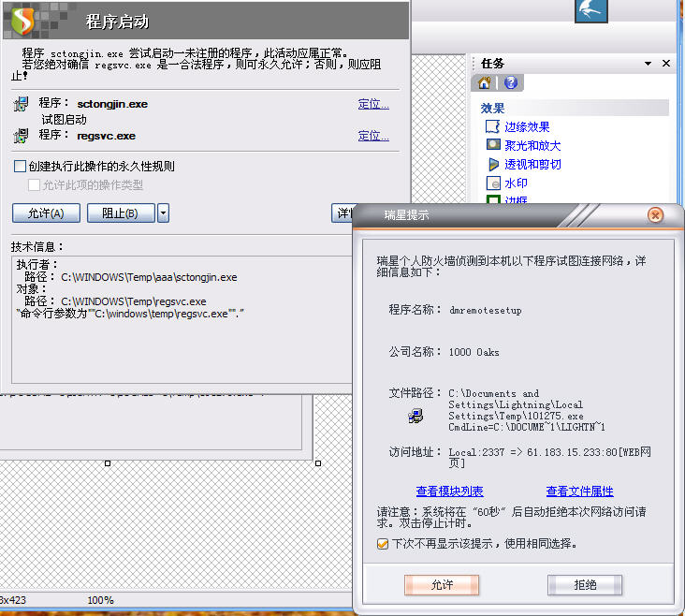Click the sctongjin.exe program icon

pos(20,104)
